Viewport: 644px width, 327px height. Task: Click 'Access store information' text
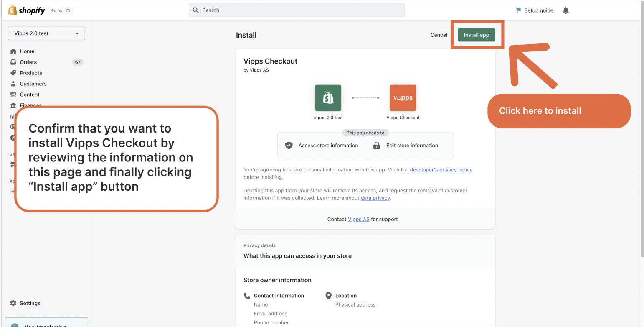(328, 146)
